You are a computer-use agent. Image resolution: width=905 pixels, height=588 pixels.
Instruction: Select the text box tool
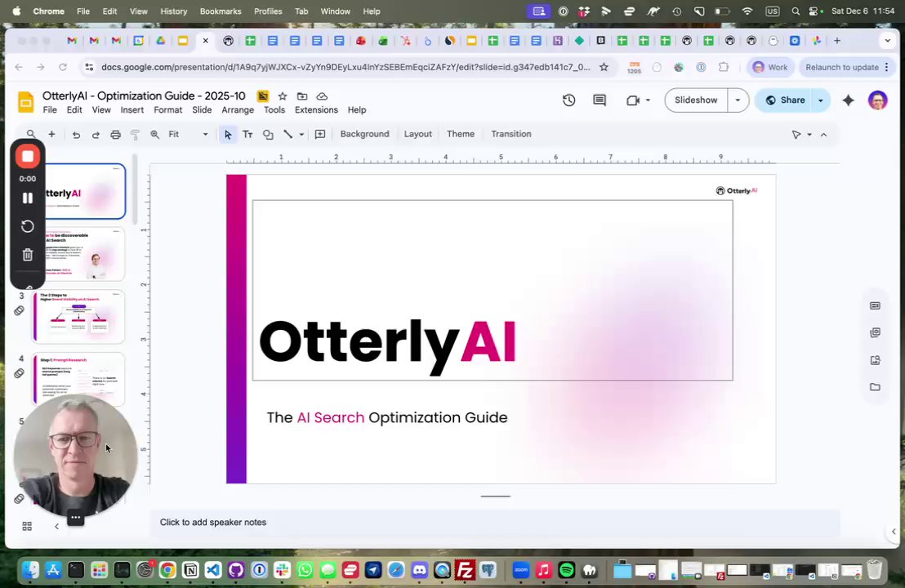[x=247, y=135]
